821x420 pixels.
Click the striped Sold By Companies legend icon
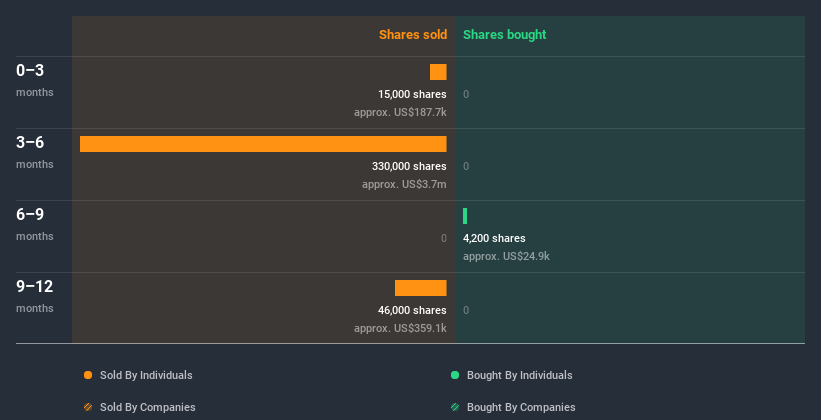pyautogui.click(x=88, y=407)
